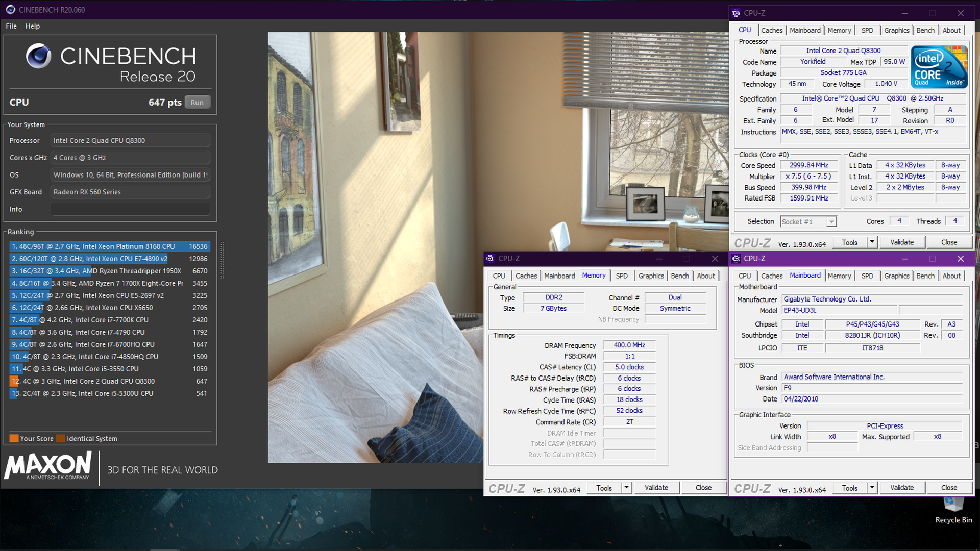Open the Tools dropdown arrow in the CPU-Z Memory window
The height and width of the screenshot is (551, 980).
point(627,488)
